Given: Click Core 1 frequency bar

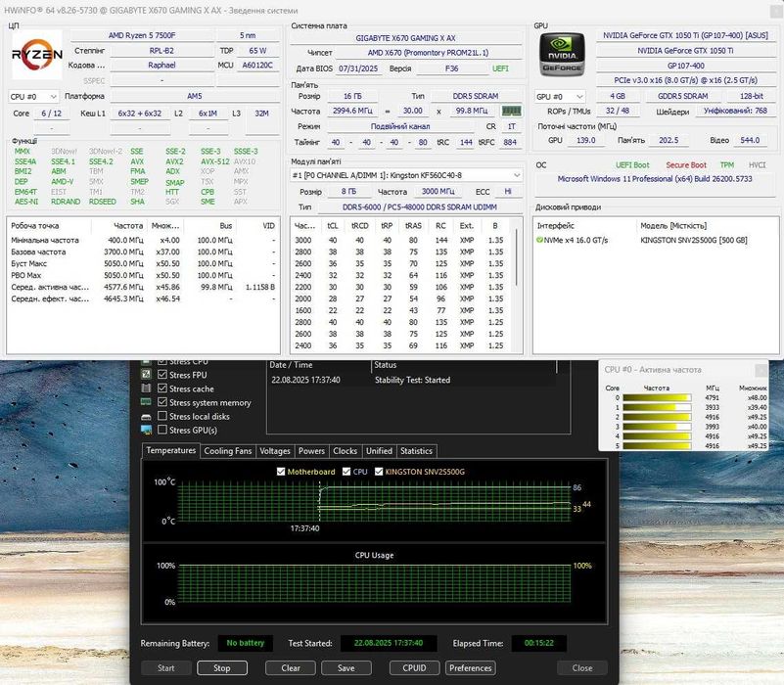Looking at the screenshot, I should tap(657, 407).
